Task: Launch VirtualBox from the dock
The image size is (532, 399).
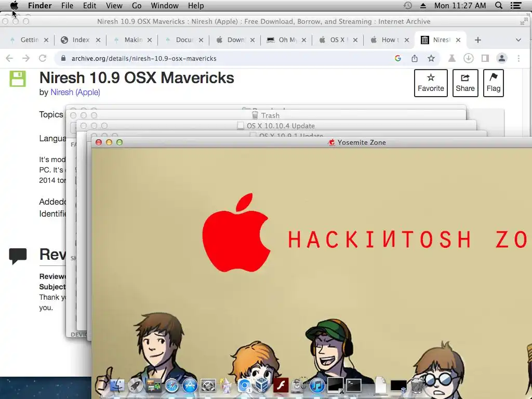Action: [262, 385]
